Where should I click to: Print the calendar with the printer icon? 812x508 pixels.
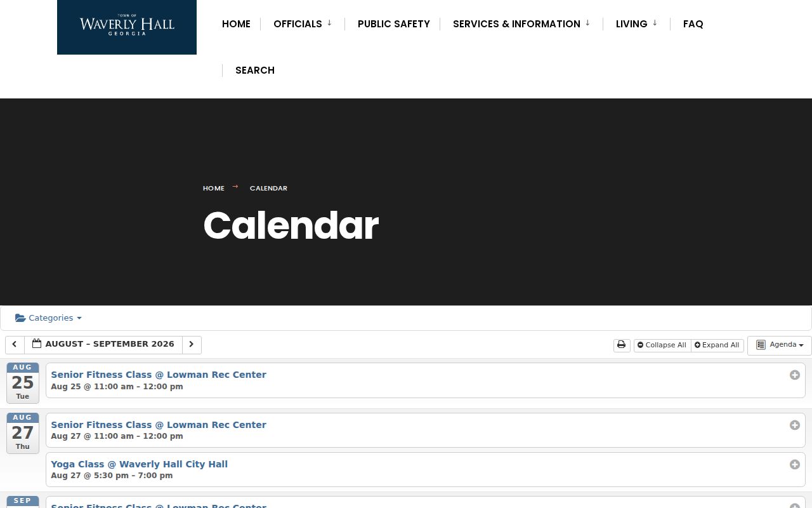click(x=622, y=345)
